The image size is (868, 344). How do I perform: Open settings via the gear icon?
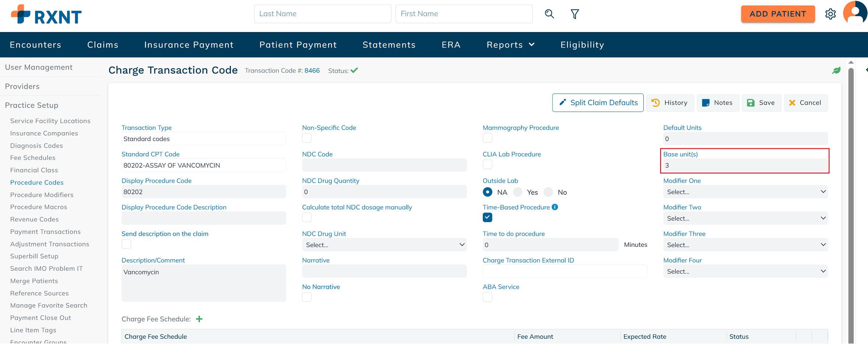point(830,14)
